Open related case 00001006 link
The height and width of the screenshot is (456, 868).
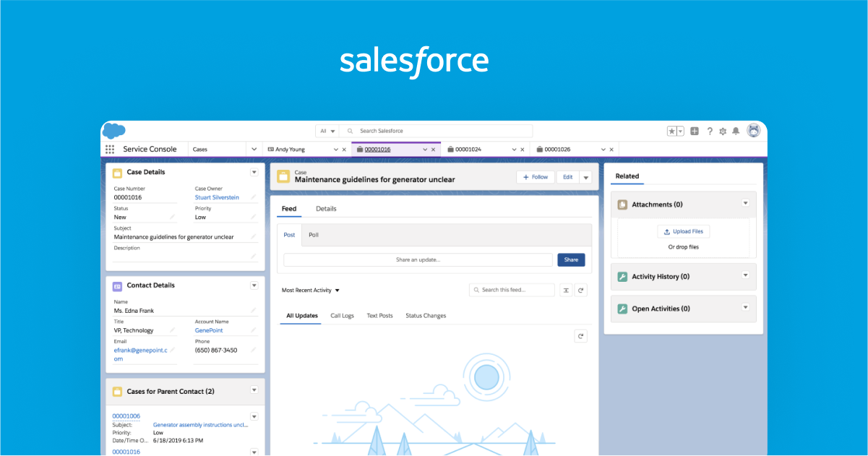pos(126,416)
